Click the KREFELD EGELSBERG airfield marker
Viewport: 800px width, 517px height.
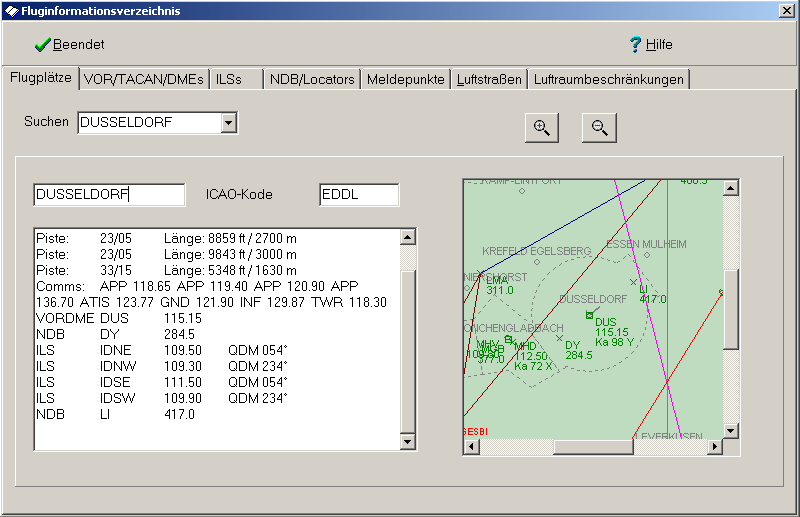coord(537,262)
